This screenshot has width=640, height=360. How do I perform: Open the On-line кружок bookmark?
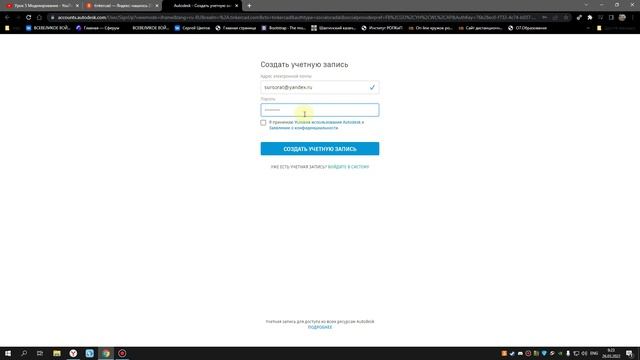click(x=431, y=28)
